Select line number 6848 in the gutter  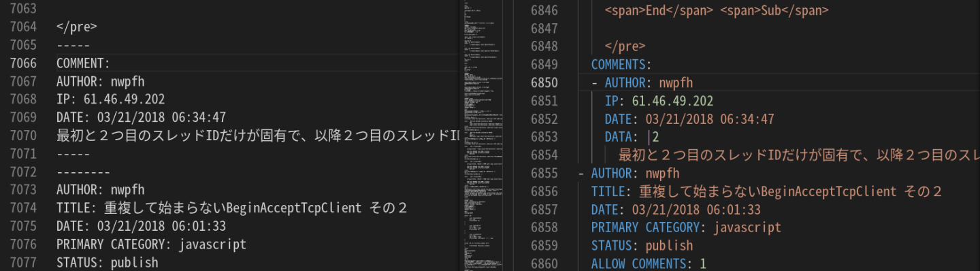(x=544, y=46)
